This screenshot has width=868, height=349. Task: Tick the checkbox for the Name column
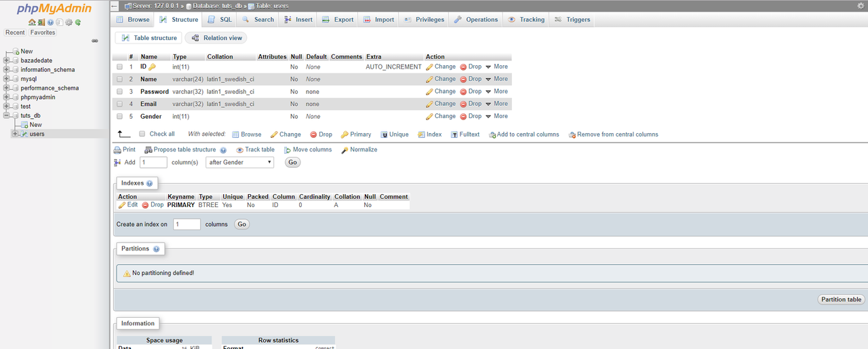(x=120, y=79)
